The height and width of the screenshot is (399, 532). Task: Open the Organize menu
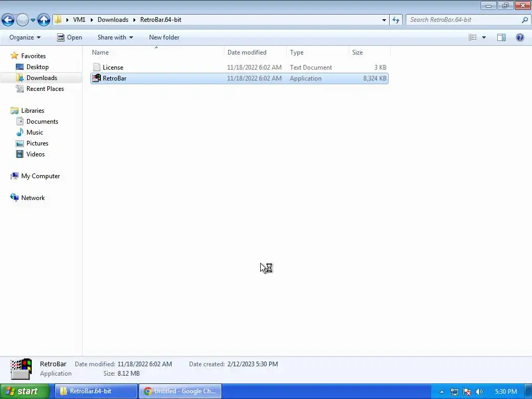[25, 37]
